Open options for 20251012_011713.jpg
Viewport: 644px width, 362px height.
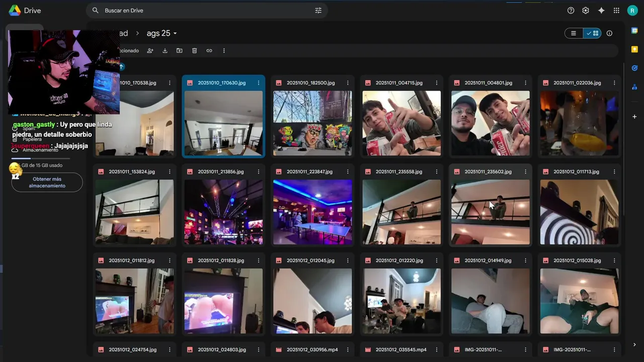pyautogui.click(x=615, y=172)
